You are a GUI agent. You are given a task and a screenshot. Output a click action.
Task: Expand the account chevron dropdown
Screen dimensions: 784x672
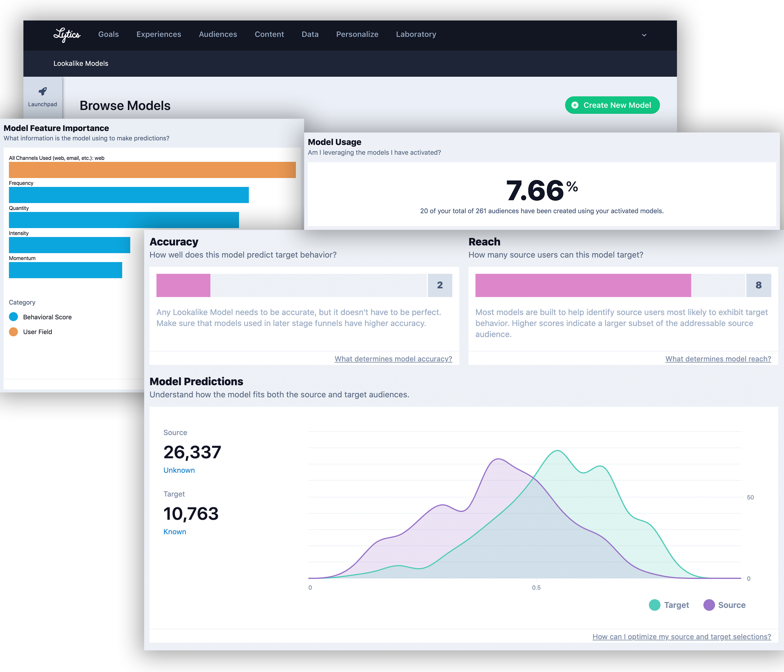644,35
